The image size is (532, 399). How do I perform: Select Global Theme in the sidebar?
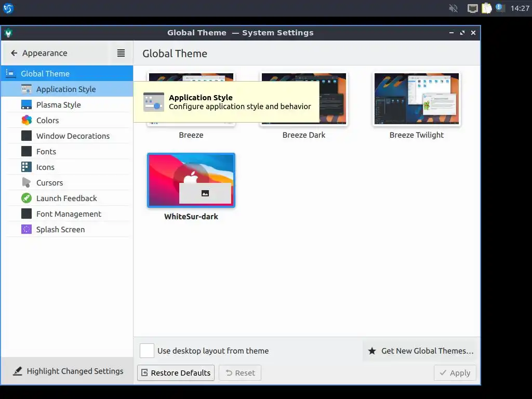67,73
